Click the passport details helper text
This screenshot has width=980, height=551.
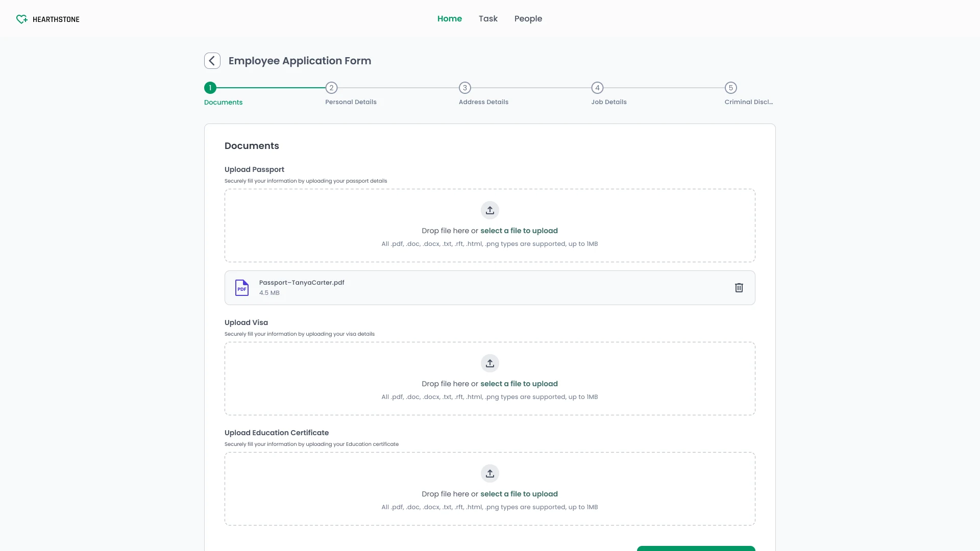306,181
